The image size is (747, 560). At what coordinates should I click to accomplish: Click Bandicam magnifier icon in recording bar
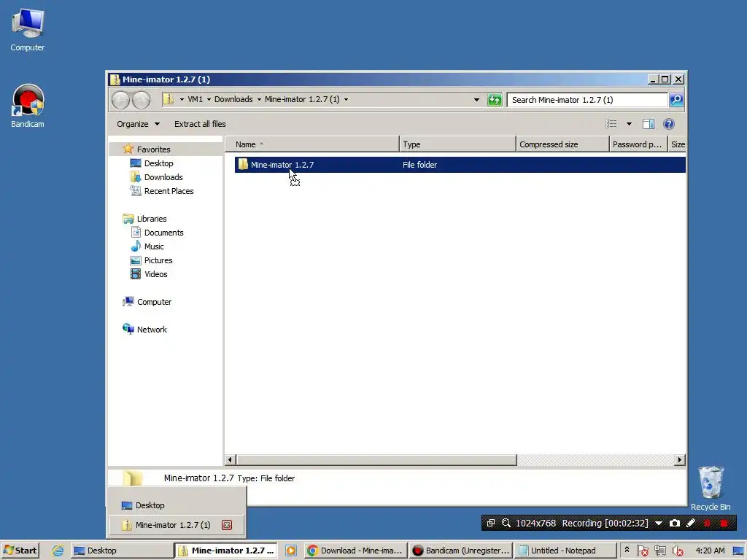[506, 523]
